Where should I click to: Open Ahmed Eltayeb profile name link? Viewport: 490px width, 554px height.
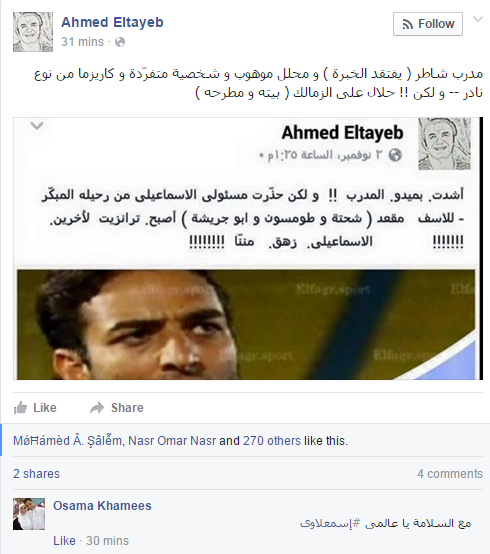tap(112, 22)
